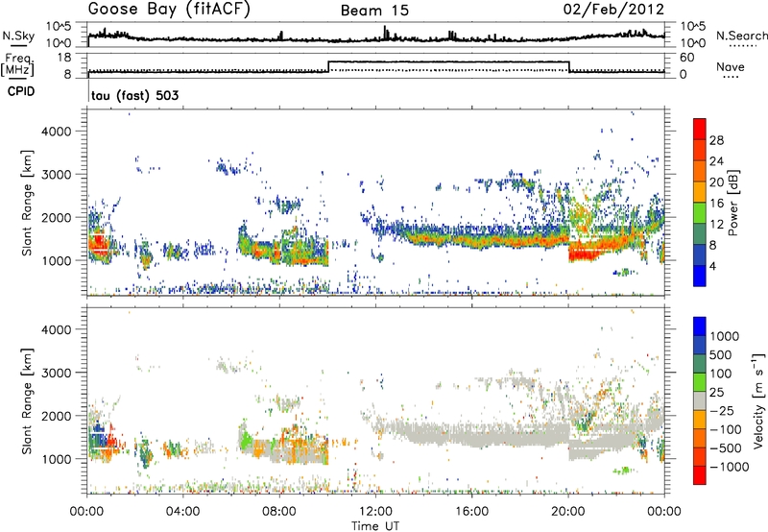Click 'Slant Range [km]' label of velocity panel
Image resolution: width=768 pixels, height=532 pixels.
[x=27, y=400]
